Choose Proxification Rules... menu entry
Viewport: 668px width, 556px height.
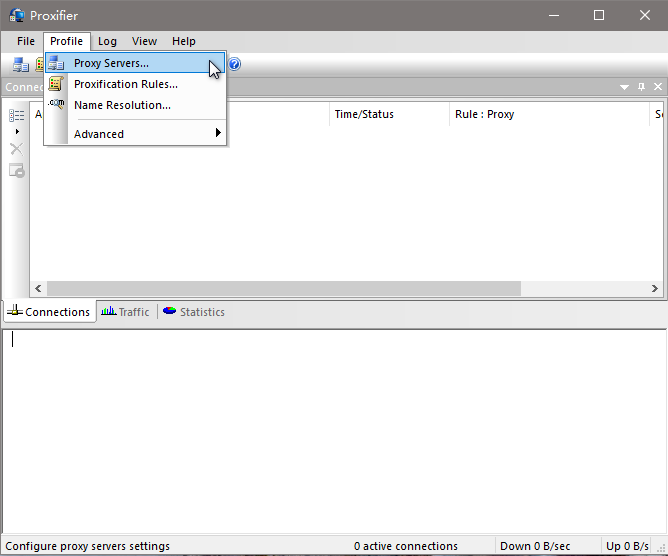point(135,84)
